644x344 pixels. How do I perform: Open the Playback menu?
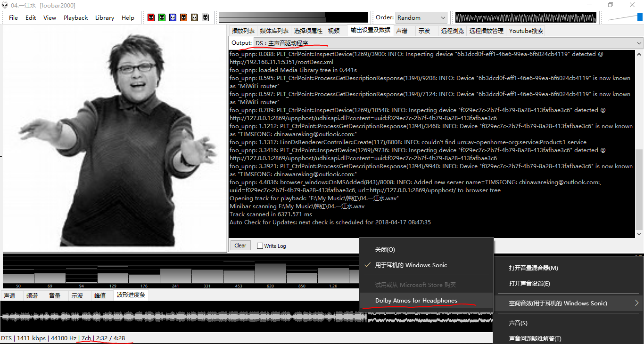point(75,17)
